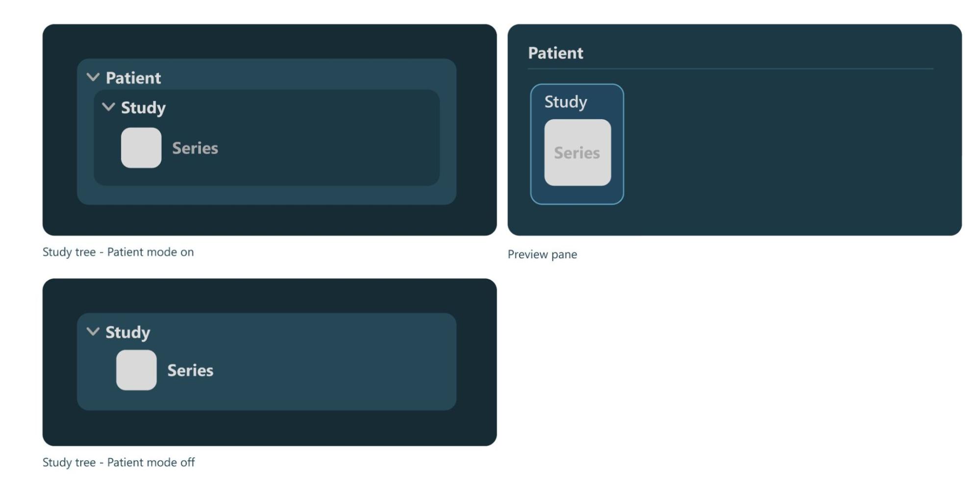
Task: Click empty Preview pane area right of Study card
Action: pos(784,147)
